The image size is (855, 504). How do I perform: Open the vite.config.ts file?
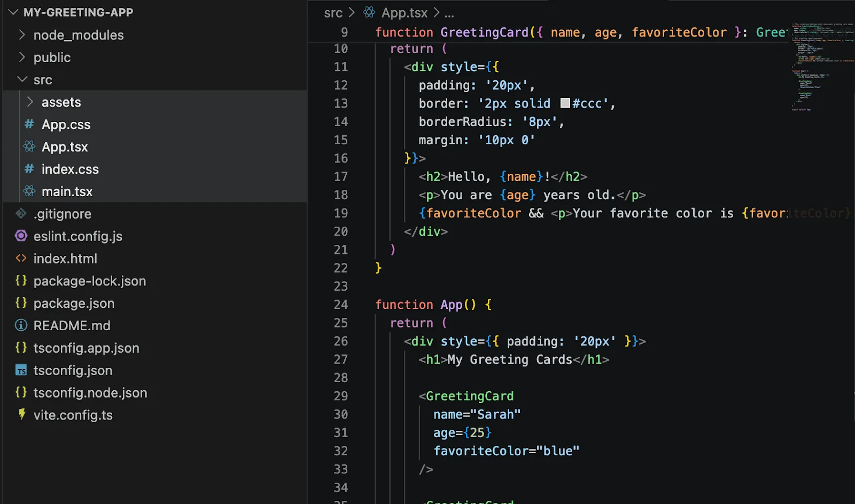(73, 415)
